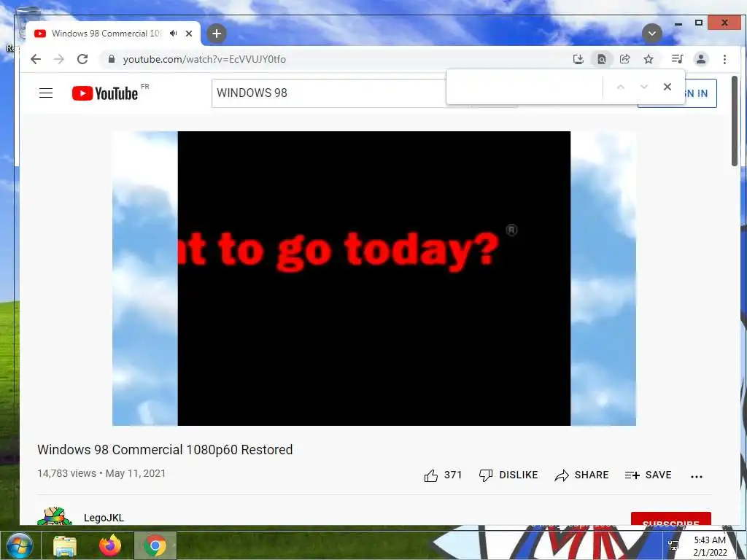747x560 pixels.
Task: Click the DISLIKE button
Action: pyautogui.click(x=508, y=475)
